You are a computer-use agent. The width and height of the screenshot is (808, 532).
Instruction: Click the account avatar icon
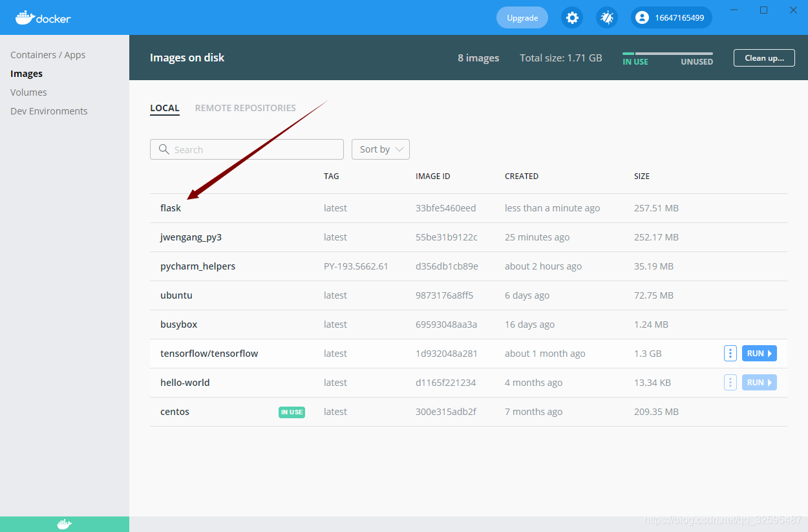point(642,17)
